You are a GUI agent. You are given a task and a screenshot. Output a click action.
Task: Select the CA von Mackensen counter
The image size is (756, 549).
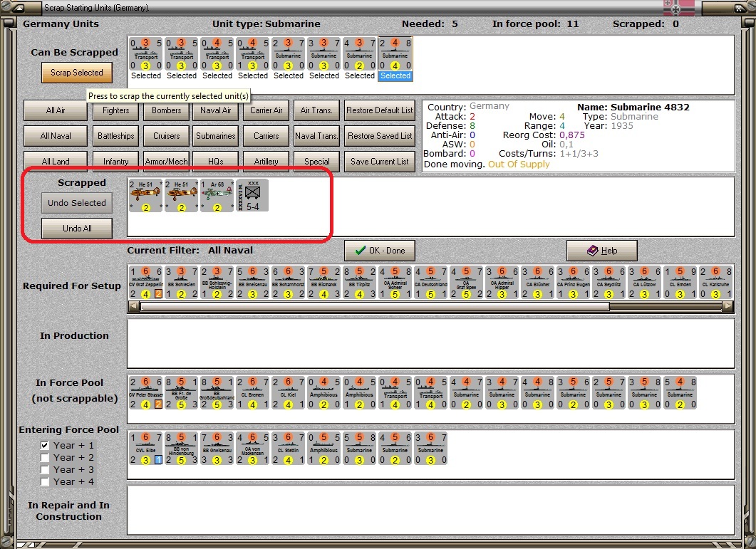point(253,449)
